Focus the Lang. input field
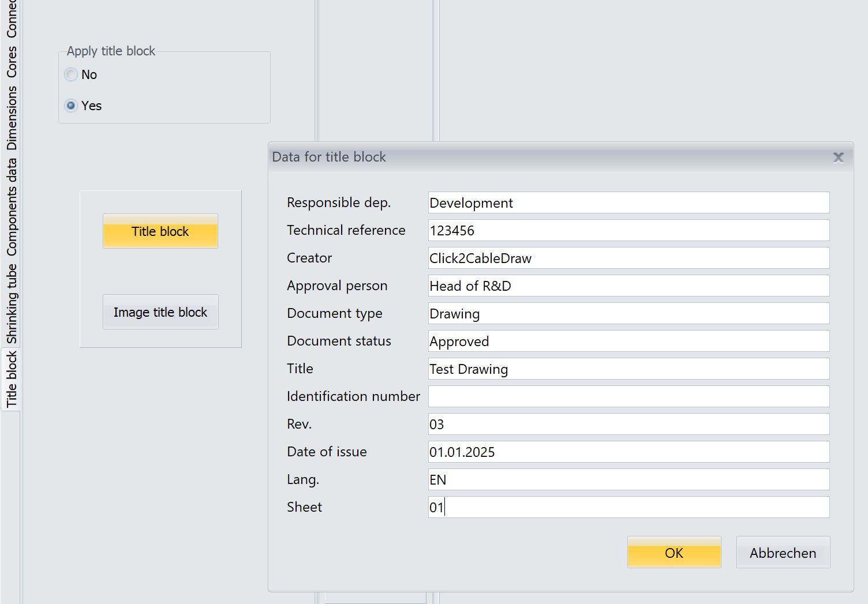Screen dimensions: 868x604 pyautogui.click(x=628, y=480)
